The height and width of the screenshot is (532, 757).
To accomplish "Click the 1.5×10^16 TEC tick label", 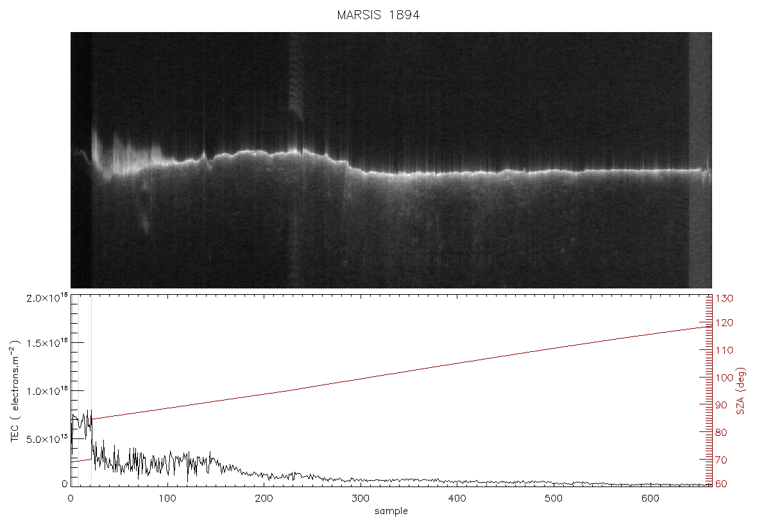I will (x=47, y=342).
